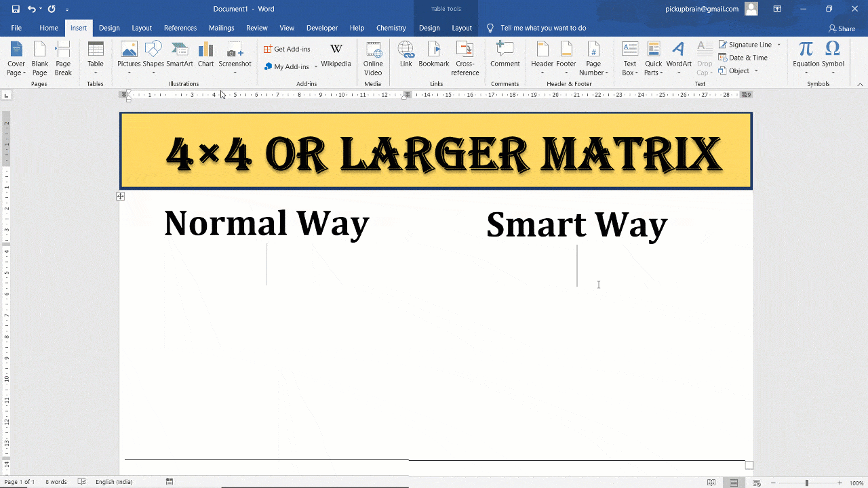Expand the Quick Parts menu
Viewport: 868px width, 488px height.
coord(653,58)
